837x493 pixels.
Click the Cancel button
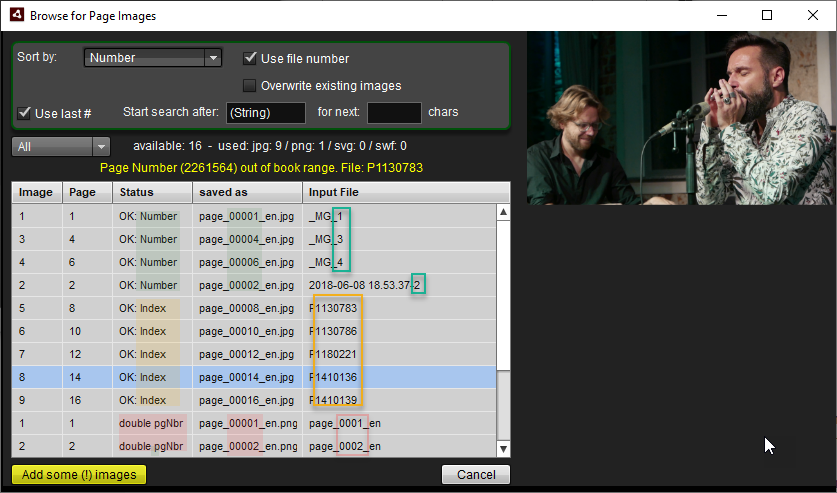tap(476, 475)
